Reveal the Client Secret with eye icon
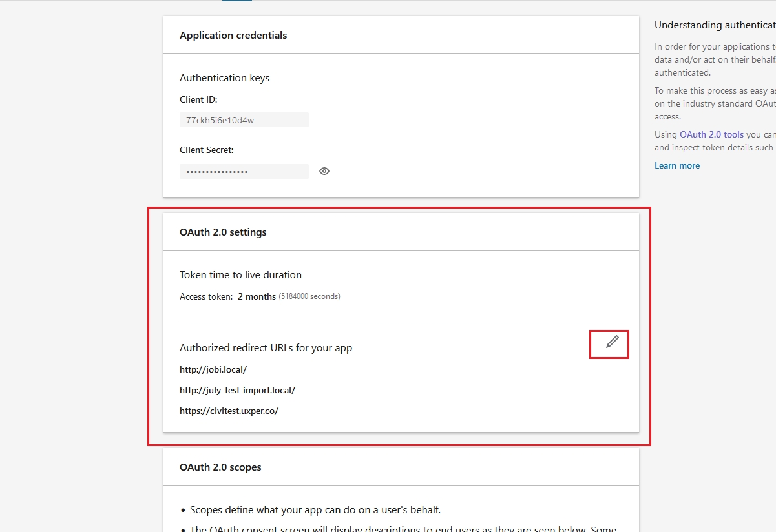 tap(324, 171)
